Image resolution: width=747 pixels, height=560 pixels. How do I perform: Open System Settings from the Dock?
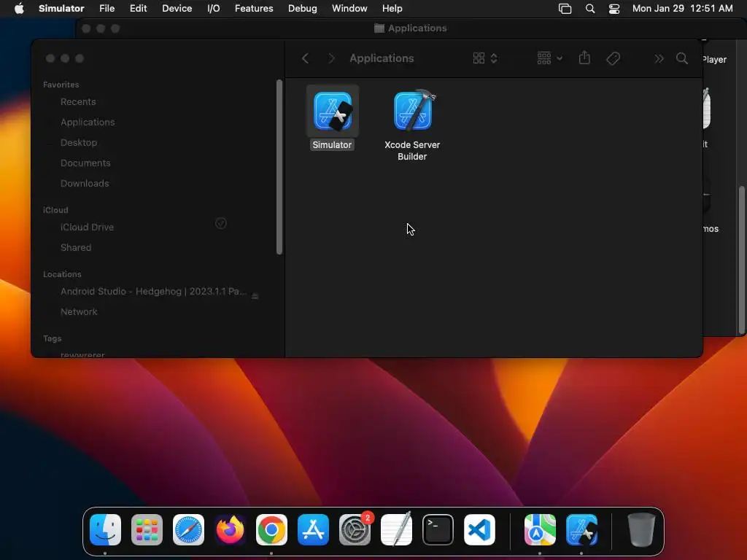pyautogui.click(x=355, y=530)
